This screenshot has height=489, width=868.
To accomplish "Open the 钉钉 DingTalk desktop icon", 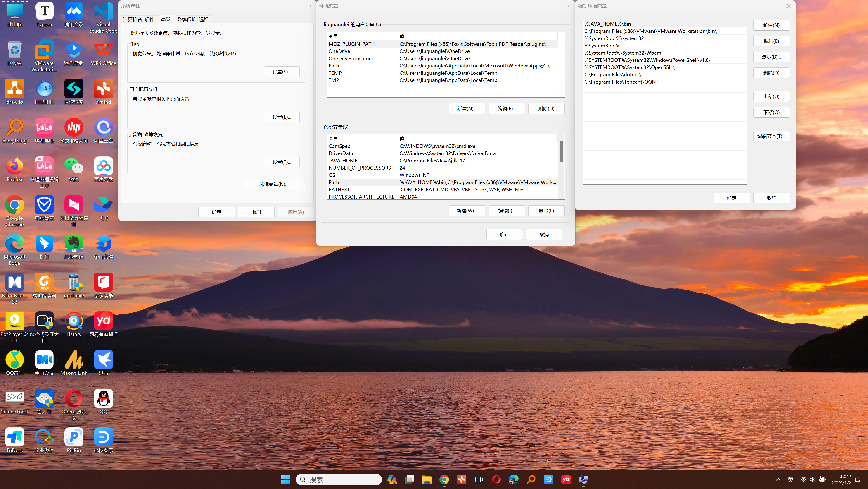I will (44, 247).
